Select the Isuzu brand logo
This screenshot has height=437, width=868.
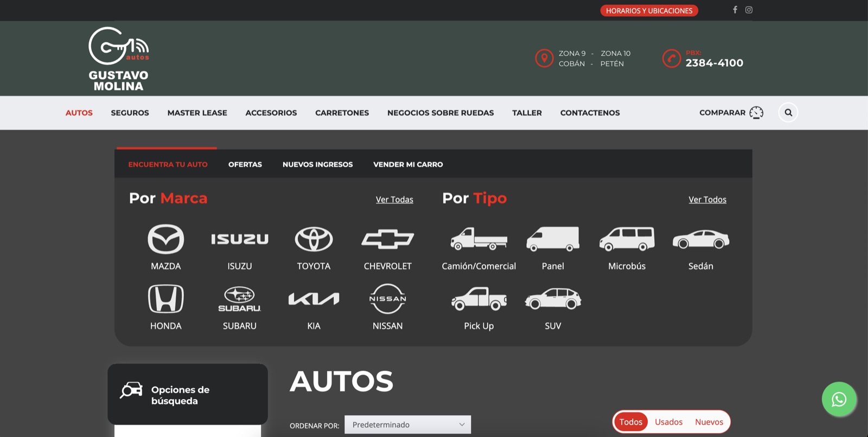click(x=240, y=239)
